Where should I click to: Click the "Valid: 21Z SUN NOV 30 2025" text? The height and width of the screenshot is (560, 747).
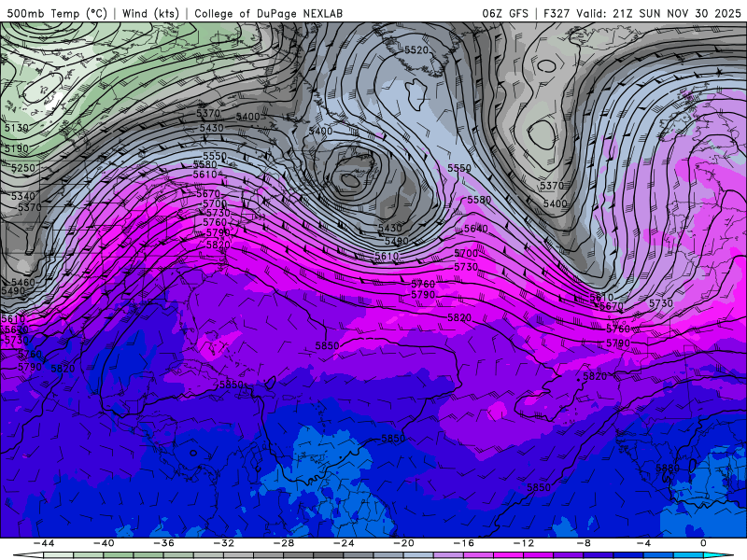[659, 13]
